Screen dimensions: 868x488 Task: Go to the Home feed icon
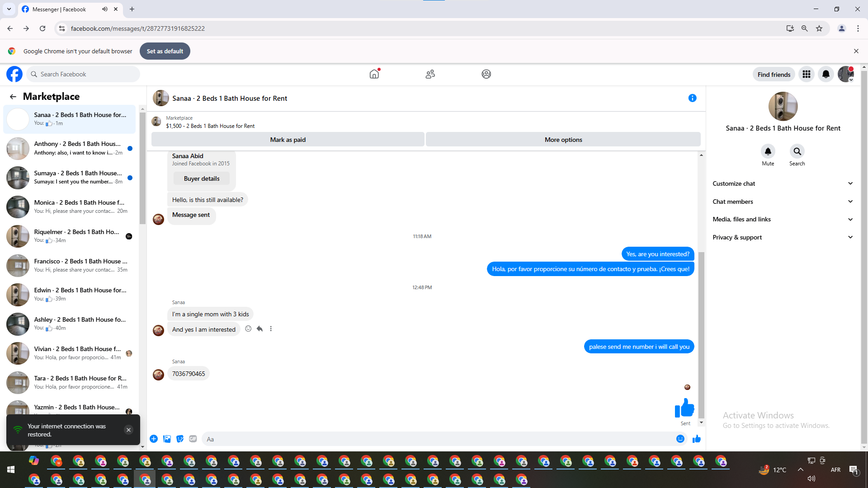click(x=374, y=74)
